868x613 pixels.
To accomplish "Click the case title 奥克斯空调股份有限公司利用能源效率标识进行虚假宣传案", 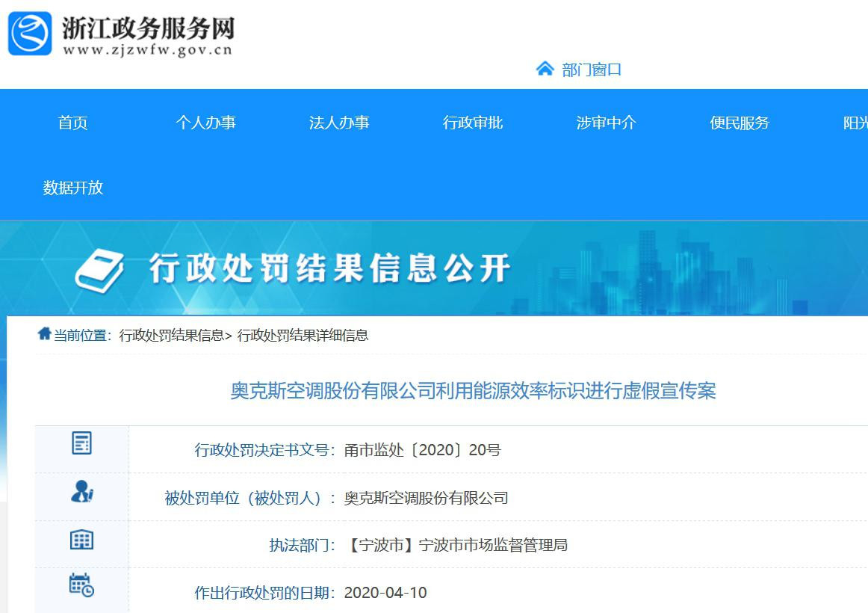I will click(474, 390).
